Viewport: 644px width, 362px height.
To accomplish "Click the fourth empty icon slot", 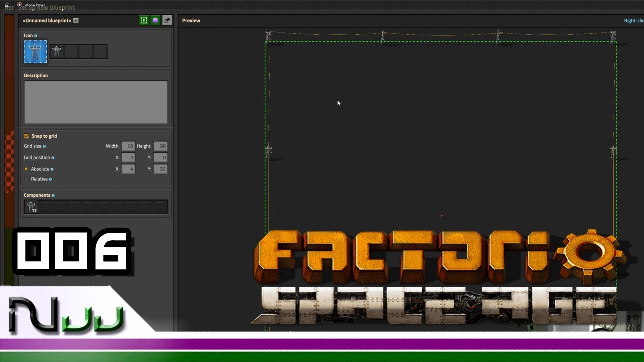I will pos(100,51).
